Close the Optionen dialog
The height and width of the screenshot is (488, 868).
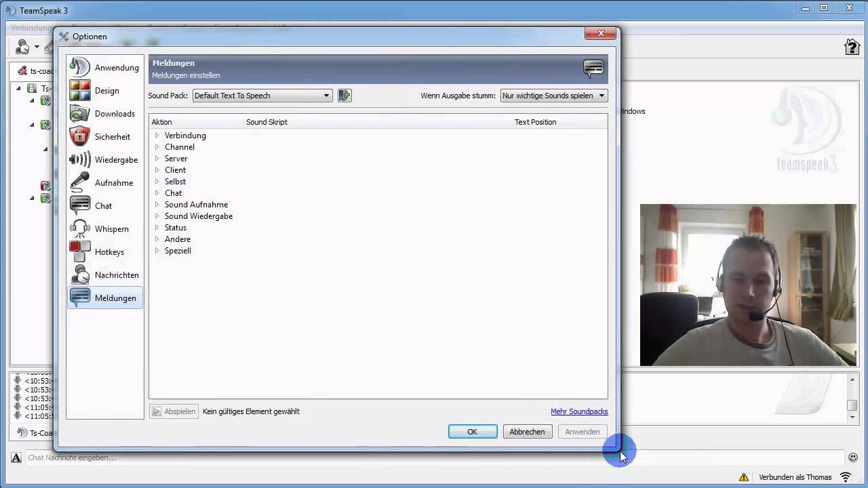pyautogui.click(x=601, y=33)
